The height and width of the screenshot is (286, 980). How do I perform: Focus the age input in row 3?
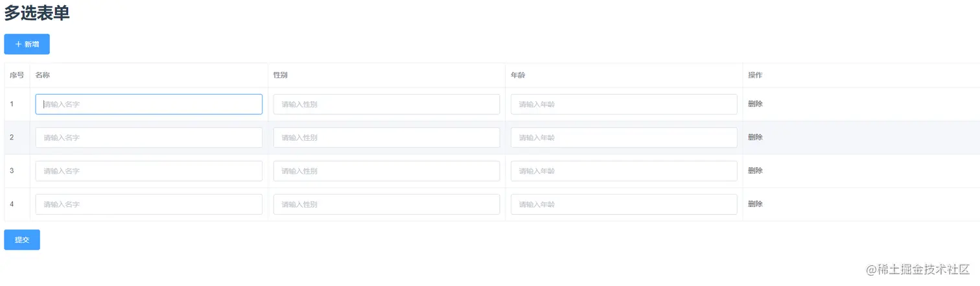pyautogui.click(x=624, y=171)
